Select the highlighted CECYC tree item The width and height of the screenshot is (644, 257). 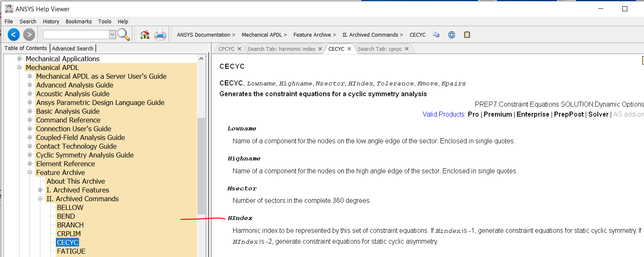(x=67, y=242)
